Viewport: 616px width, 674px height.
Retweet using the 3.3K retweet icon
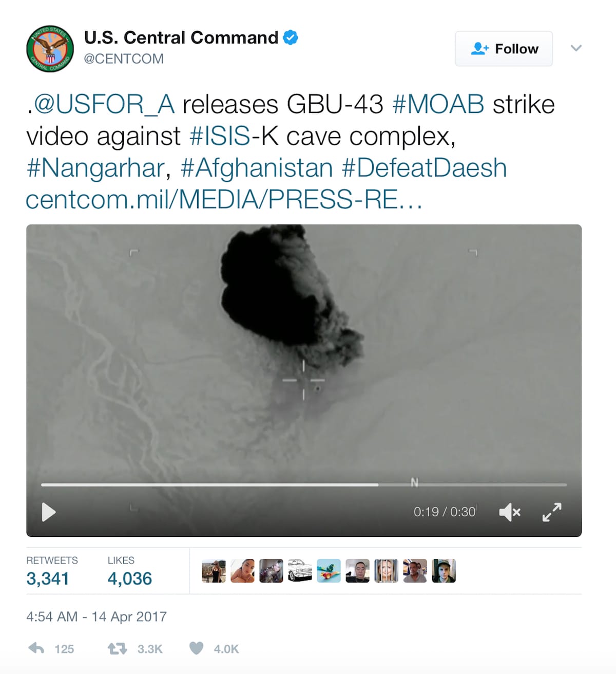117,649
